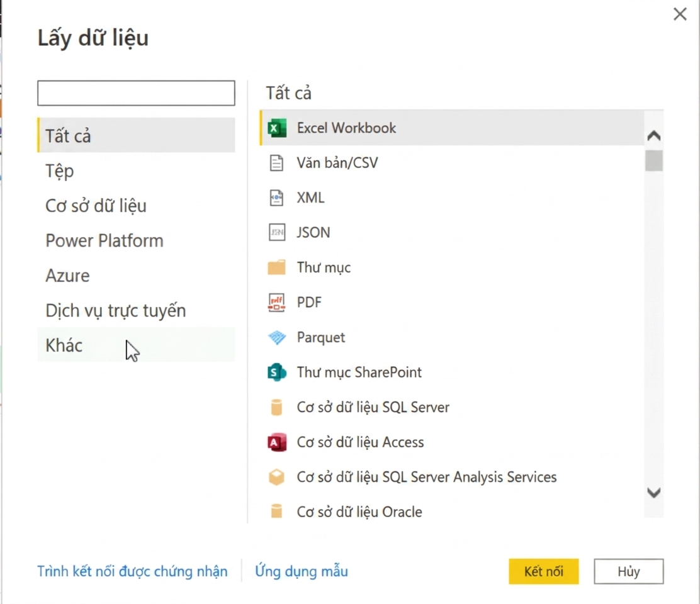Click the XML file icon
Screen dimensions: 700x604
tap(277, 198)
